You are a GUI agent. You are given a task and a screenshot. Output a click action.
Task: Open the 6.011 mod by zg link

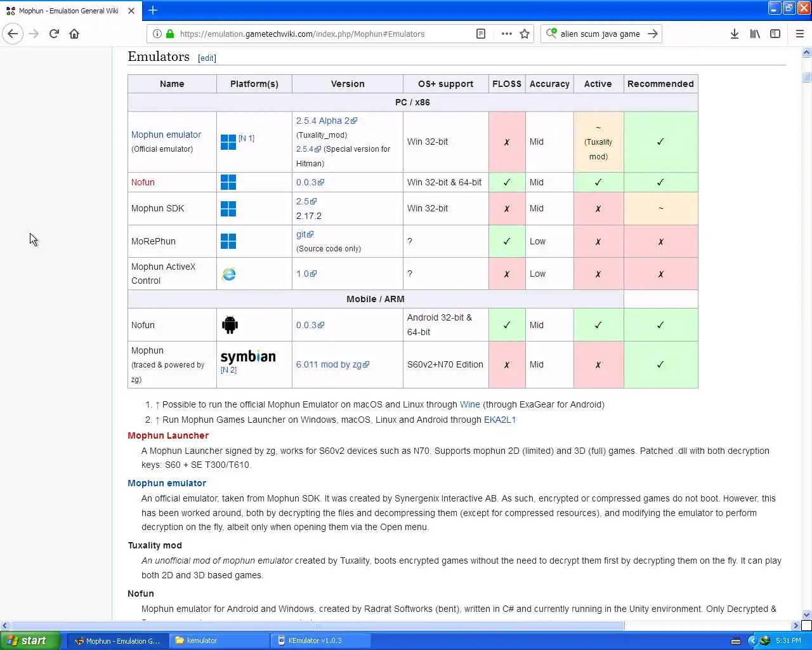(x=332, y=364)
